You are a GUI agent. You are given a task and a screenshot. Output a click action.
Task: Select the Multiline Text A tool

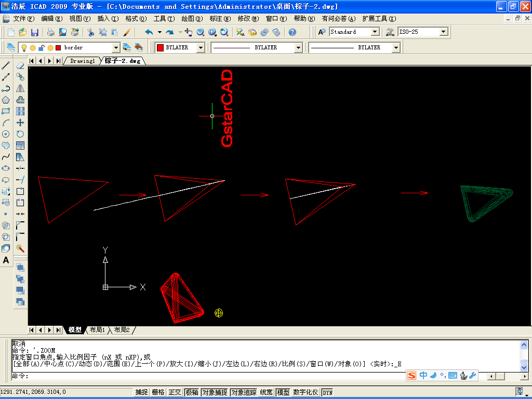coord(6,260)
